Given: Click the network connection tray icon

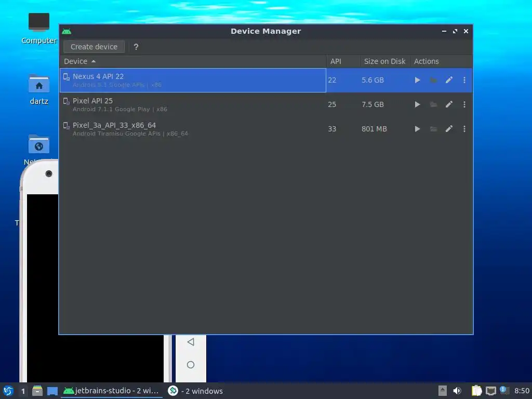Looking at the screenshot, I should coord(490,391).
